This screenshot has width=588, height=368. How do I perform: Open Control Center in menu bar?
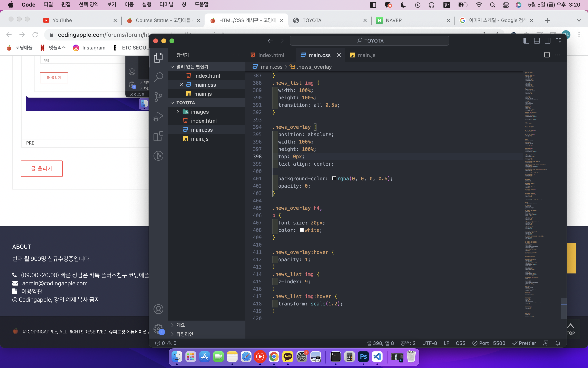pos(506,5)
